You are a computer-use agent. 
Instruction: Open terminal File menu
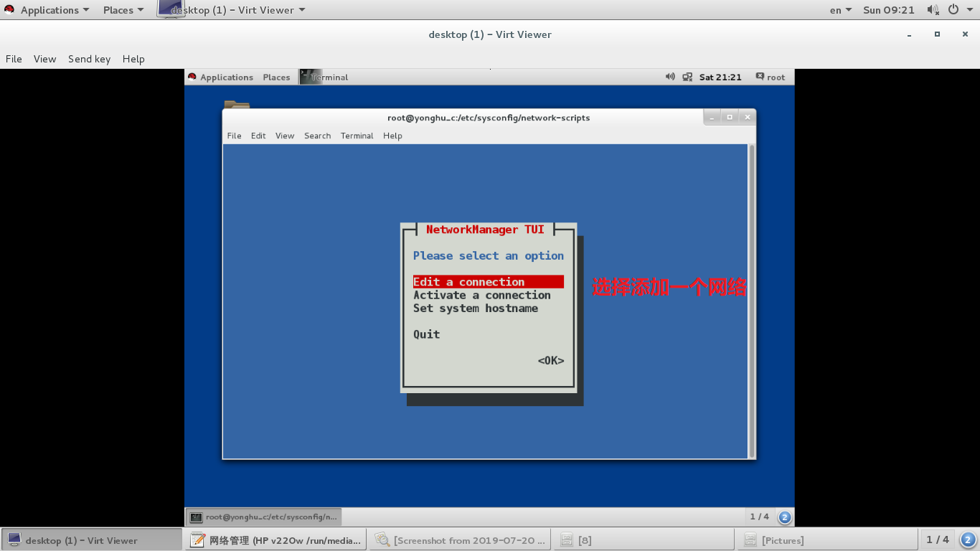pyautogui.click(x=234, y=136)
